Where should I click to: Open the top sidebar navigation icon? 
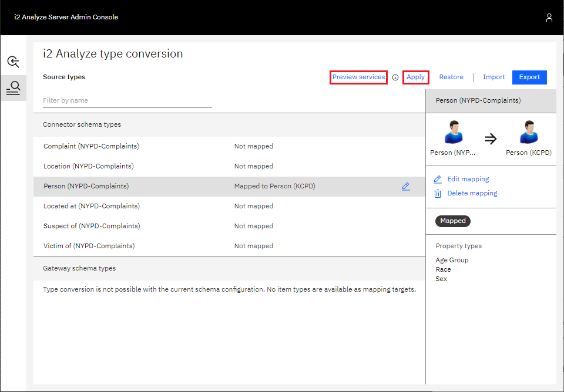coord(13,61)
